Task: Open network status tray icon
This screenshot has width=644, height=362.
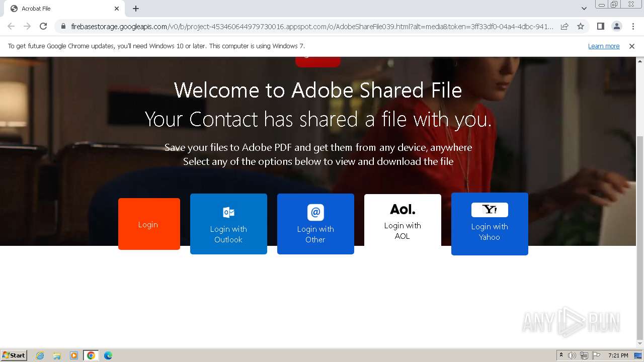Action: coord(584,355)
